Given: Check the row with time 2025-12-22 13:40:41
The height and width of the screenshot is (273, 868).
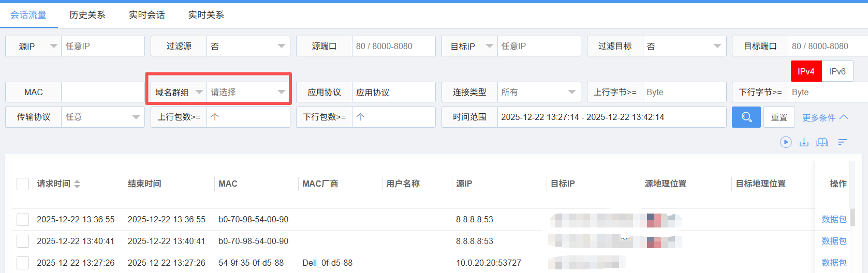Looking at the screenshot, I should tap(23, 241).
